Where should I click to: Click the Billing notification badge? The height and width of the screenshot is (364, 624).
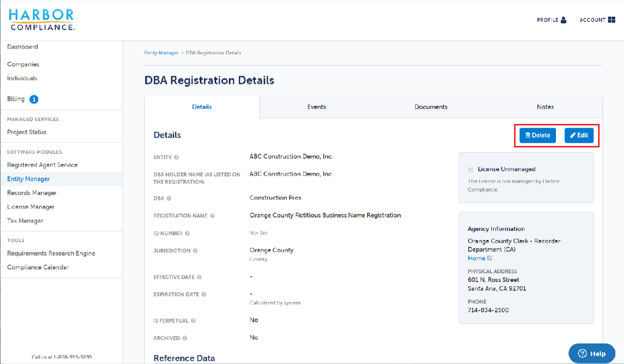[x=34, y=99]
